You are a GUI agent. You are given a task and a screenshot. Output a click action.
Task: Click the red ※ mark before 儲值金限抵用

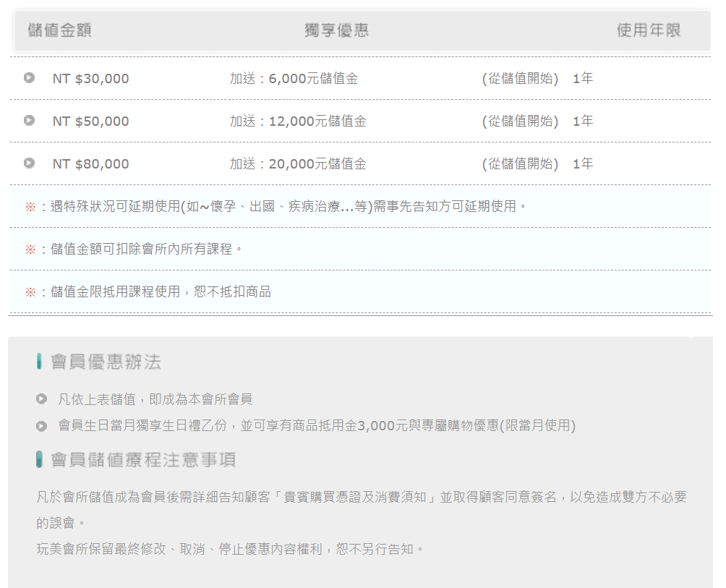(x=30, y=292)
